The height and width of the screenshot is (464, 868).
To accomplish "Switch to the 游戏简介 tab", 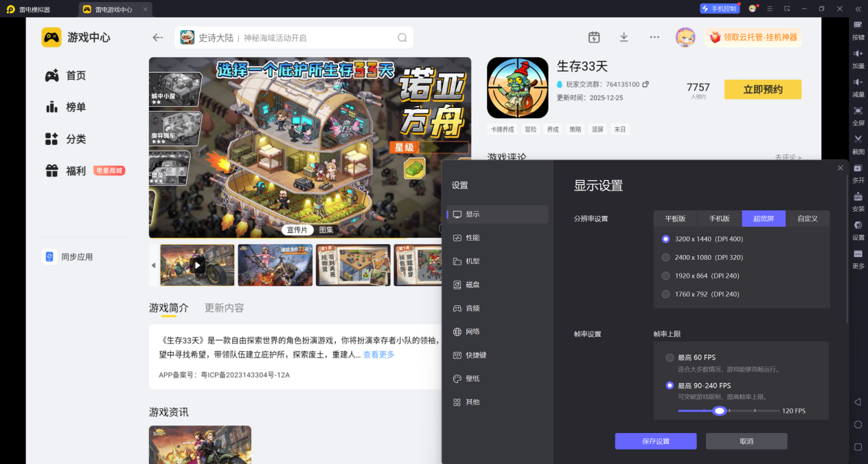I will [169, 308].
